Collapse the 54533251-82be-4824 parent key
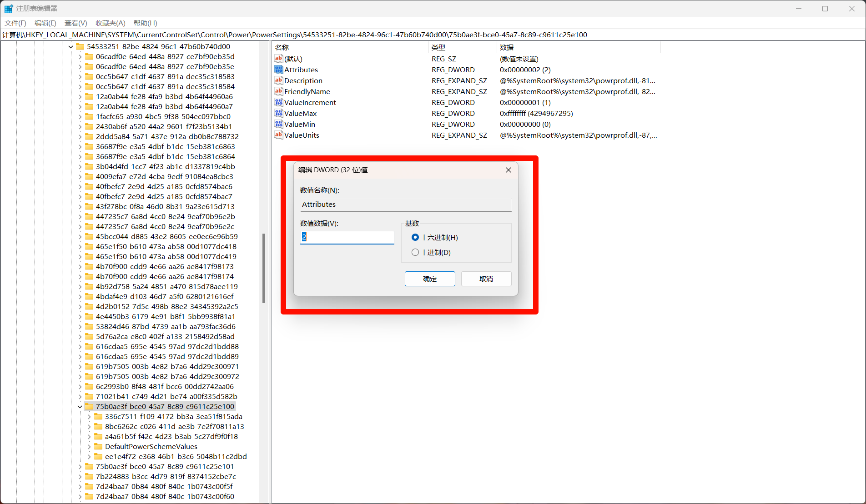The height and width of the screenshot is (504, 866). pyautogui.click(x=71, y=47)
